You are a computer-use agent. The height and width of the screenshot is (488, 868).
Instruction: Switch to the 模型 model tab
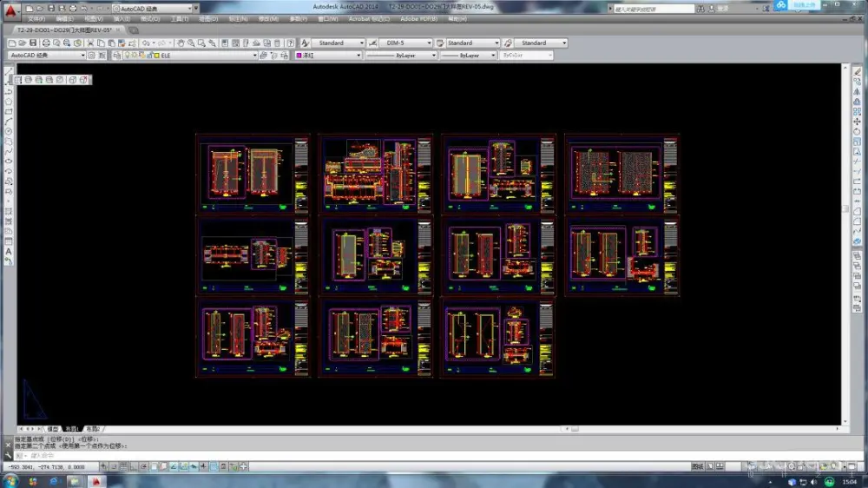54,429
